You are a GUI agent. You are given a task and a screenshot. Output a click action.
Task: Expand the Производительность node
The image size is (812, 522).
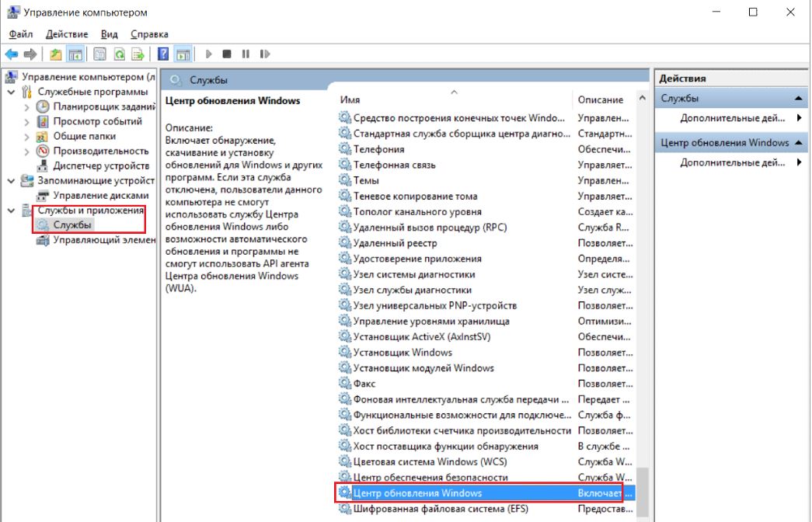coord(26,151)
